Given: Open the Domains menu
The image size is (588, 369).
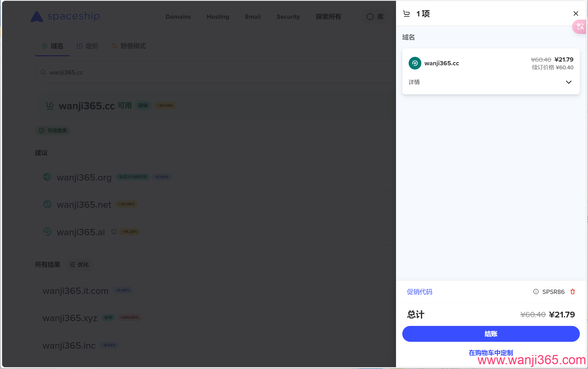Looking at the screenshot, I should (178, 17).
